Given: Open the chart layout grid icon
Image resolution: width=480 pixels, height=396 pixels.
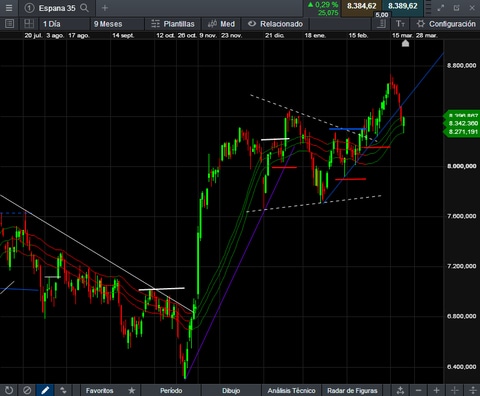Looking at the screenshot, I should (x=29, y=24).
